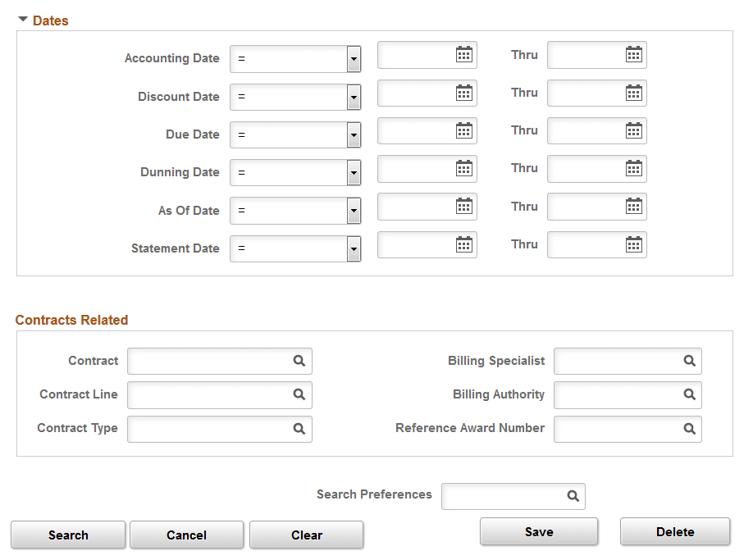Open the Reference Award Number lookup prompt
753x560 pixels.
[x=690, y=429]
